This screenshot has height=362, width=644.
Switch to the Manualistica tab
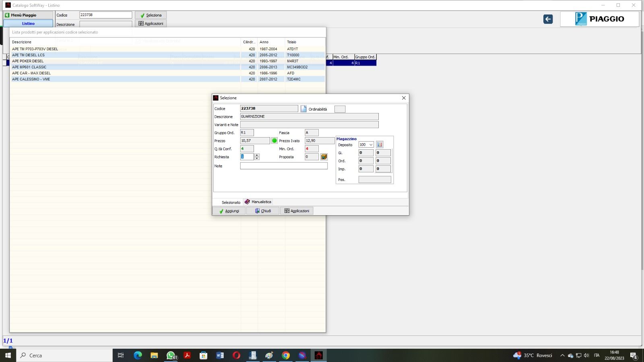(258, 202)
